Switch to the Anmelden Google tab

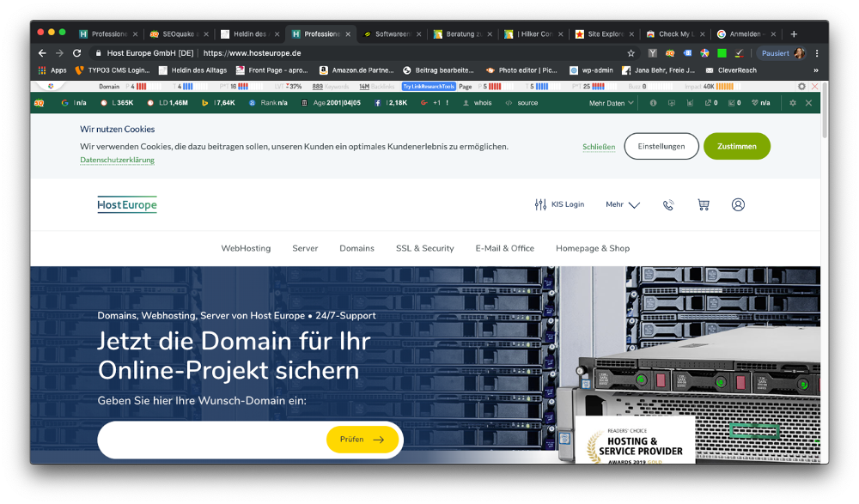click(x=746, y=34)
